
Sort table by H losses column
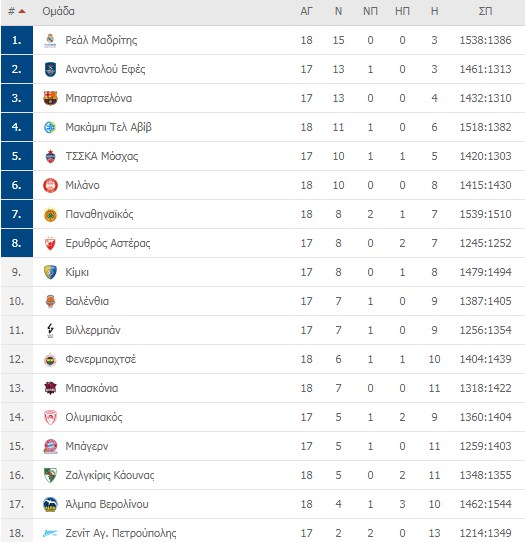(434, 11)
